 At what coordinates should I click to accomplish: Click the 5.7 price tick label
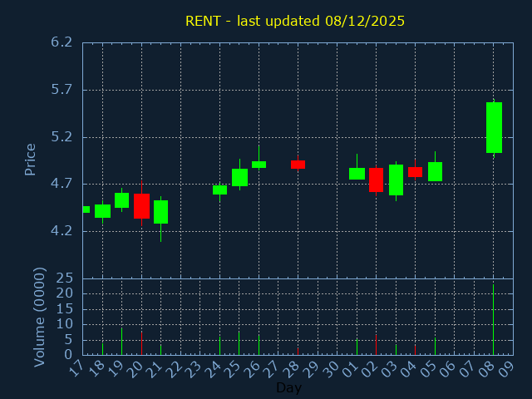[61, 89]
